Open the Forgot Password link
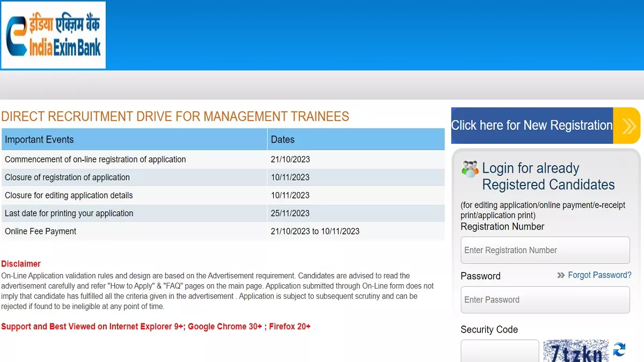 tap(599, 275)
